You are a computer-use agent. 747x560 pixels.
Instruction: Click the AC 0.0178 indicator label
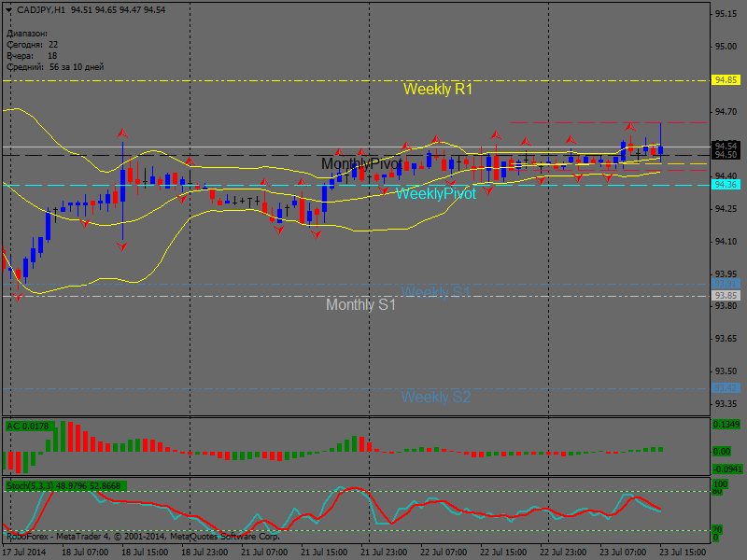[25, 427]
